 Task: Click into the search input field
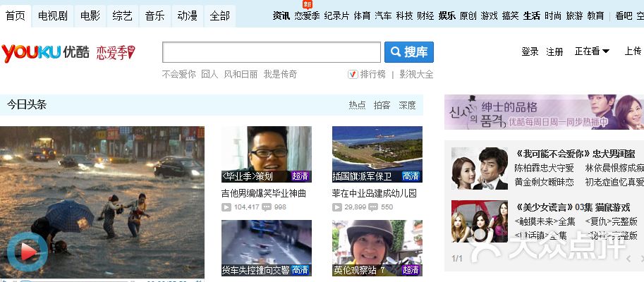272,52
